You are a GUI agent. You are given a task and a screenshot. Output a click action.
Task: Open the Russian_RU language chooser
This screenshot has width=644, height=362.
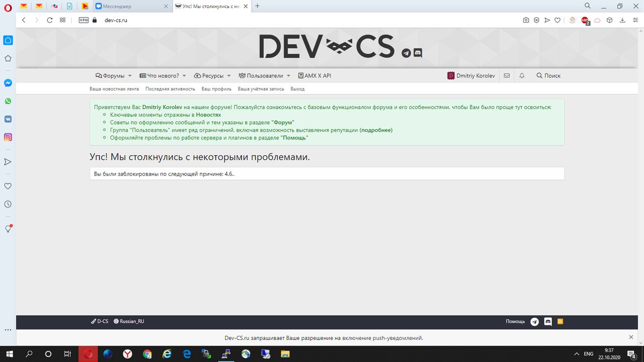[x=129, y=321]
